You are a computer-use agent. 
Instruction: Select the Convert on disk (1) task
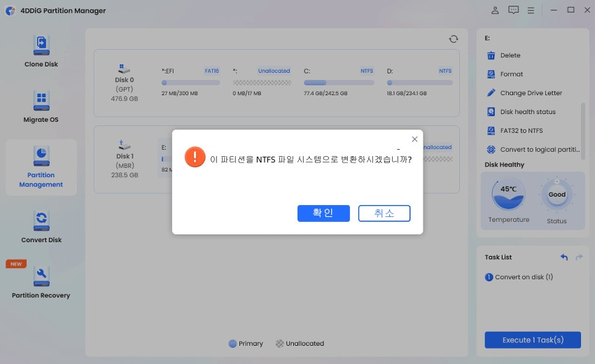tap(519, 277)
